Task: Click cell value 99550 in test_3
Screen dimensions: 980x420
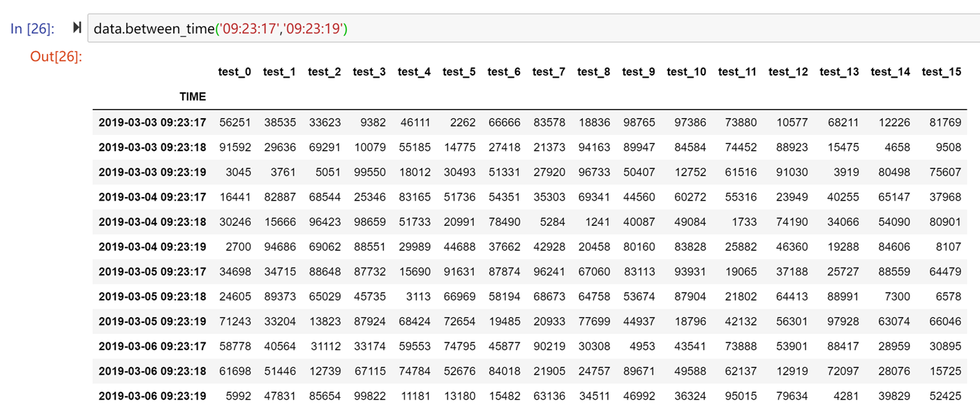Action: click(x=370, y=172)
